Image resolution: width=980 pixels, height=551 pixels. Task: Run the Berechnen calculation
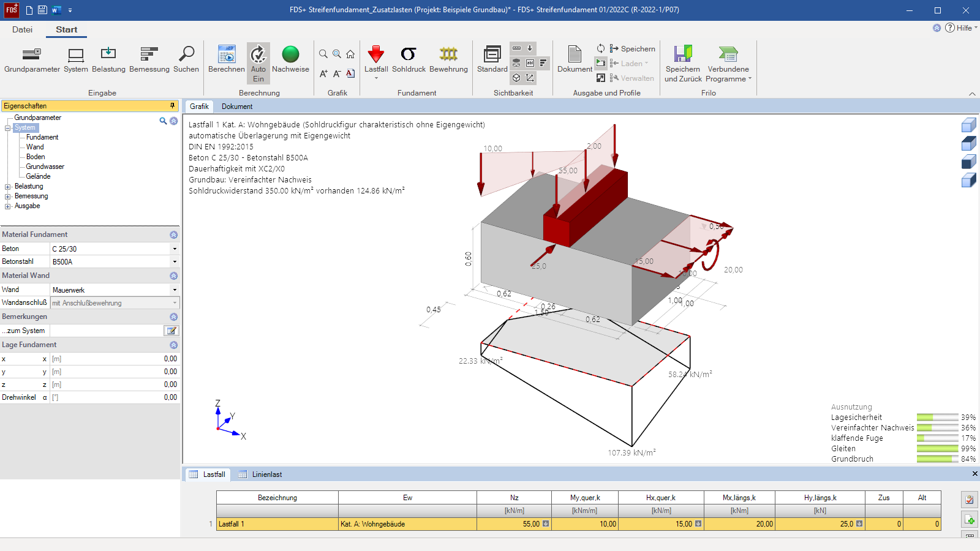227,59
